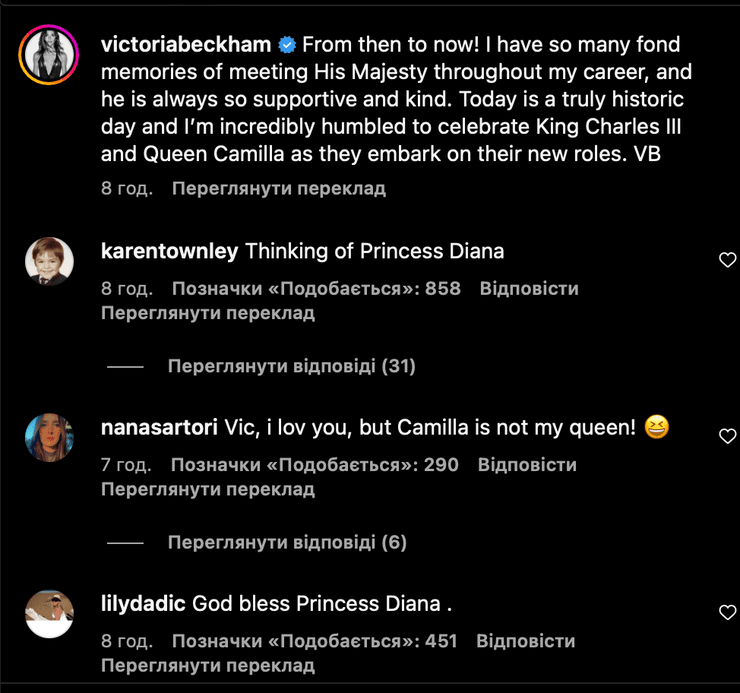Viewport: 740px width, 693px height.
Task: Open nanasartori's avatar
Action: (49, 438)
